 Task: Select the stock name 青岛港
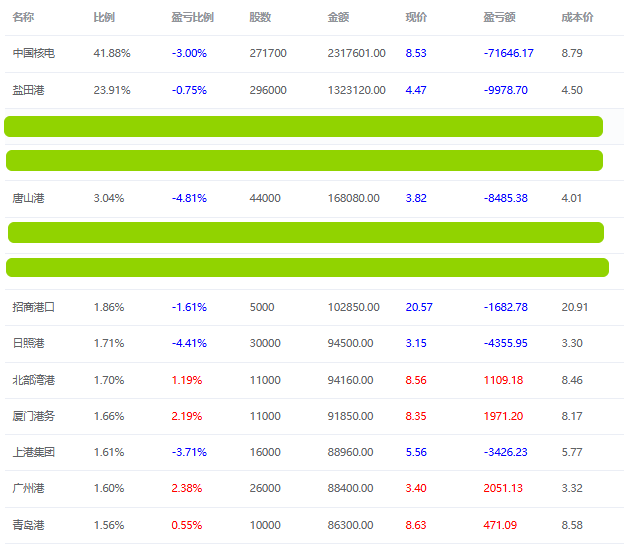[28, 525]
